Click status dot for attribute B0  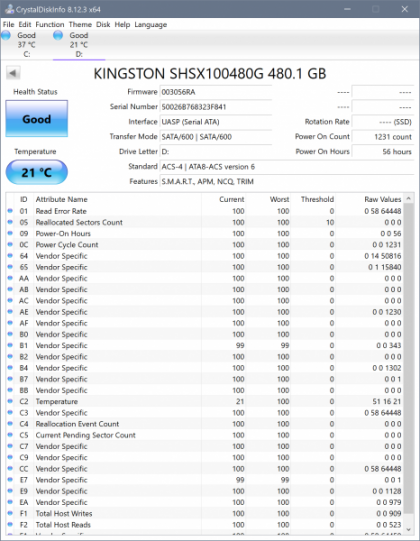click(x=10, y=334)
